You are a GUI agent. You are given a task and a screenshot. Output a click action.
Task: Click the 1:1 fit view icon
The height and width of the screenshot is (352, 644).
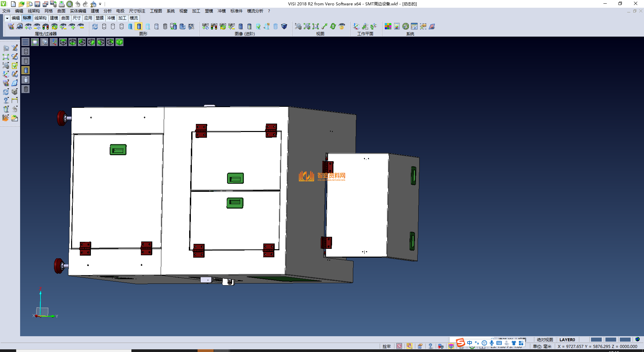315,27
